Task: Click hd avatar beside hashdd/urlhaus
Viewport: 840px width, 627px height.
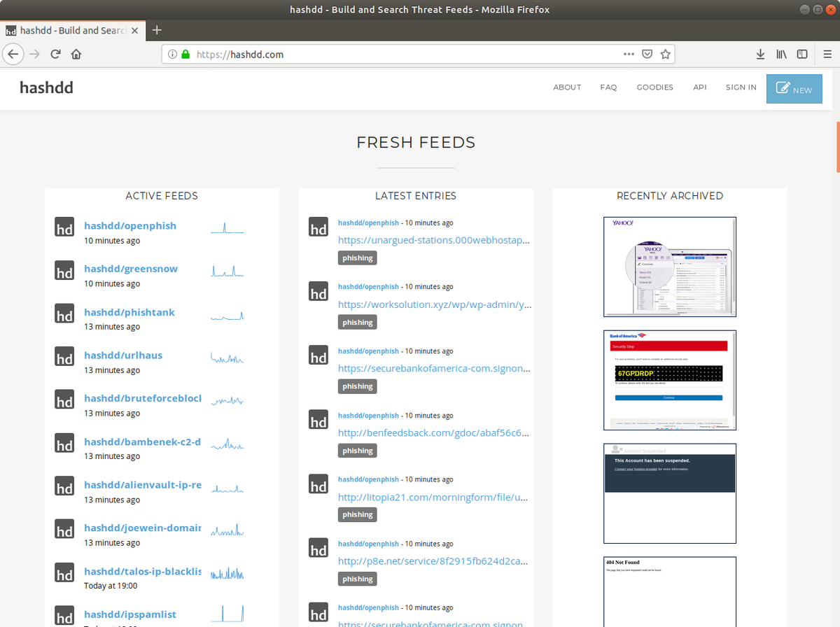Action: 64,356
